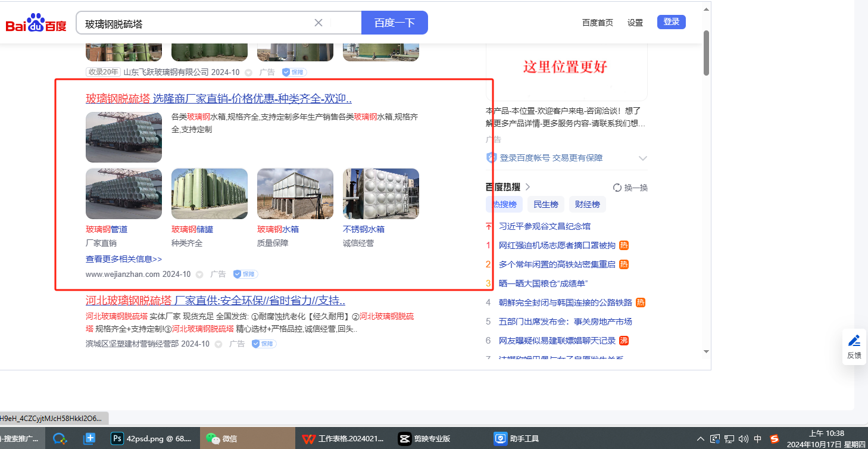Click the volume icon in system tray

pyautogui.click(x=744, y=439)
